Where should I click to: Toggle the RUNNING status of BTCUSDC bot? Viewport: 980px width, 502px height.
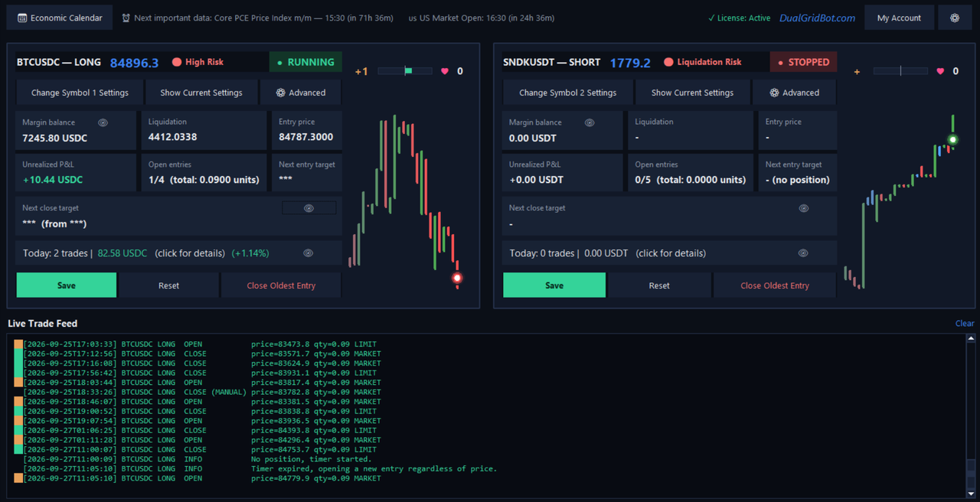pos(305,62)
